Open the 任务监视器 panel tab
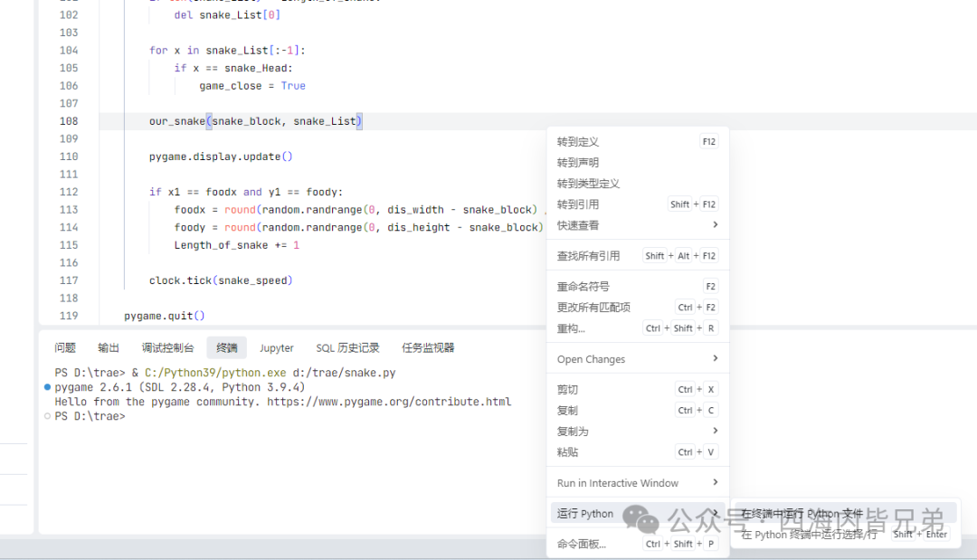977x560 pixels. [x=428, y=347]
